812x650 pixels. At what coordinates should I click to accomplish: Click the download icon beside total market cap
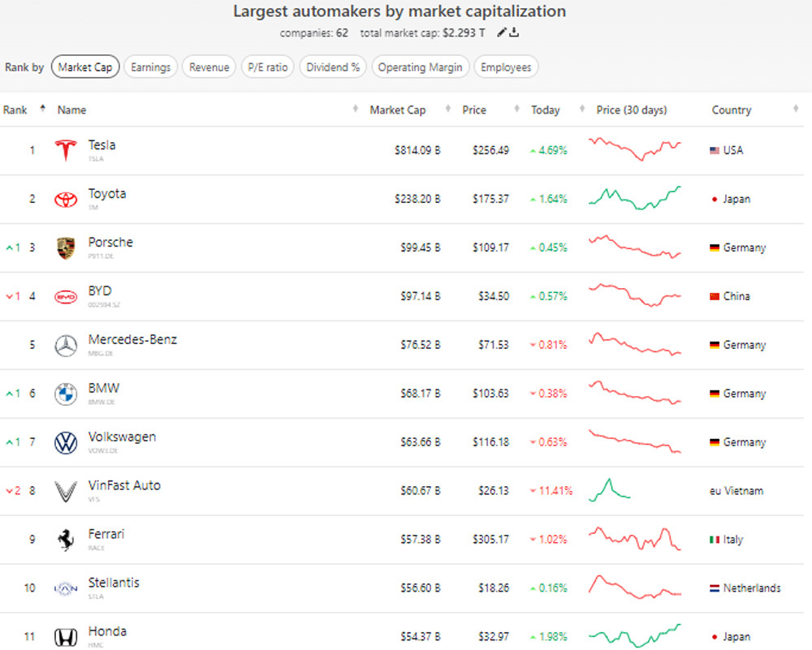(x=514, y=32)
